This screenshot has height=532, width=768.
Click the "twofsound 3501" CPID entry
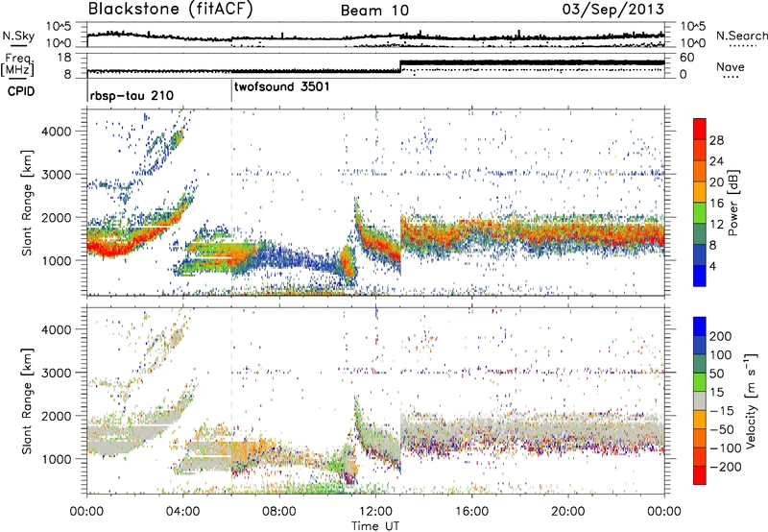(282, 87)
